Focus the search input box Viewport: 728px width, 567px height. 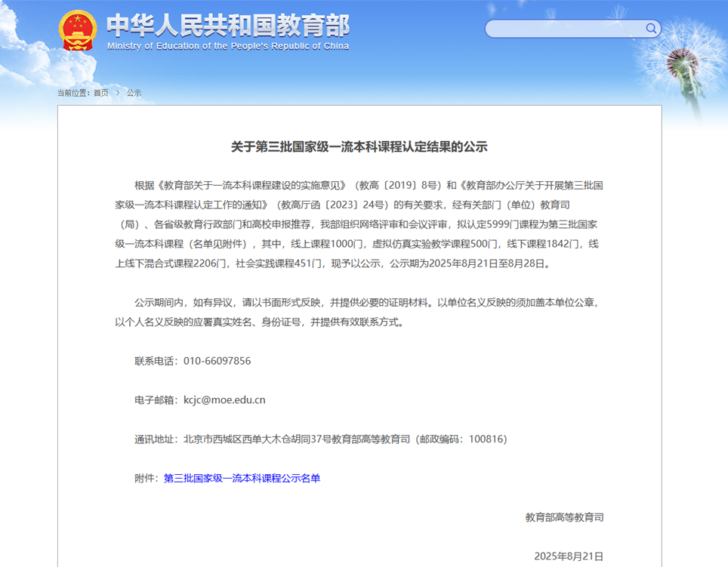[566, 29]
